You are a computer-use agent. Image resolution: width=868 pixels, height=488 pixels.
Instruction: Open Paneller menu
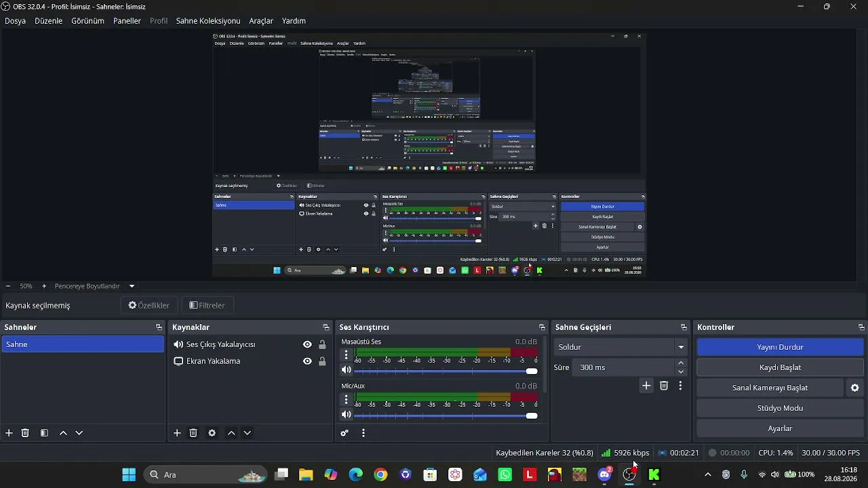pos(127,21)
